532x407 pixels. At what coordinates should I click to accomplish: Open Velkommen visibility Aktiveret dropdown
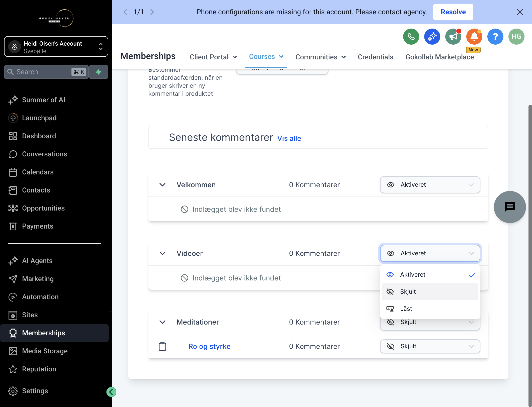pyautogui.click(x=430, y=185)
